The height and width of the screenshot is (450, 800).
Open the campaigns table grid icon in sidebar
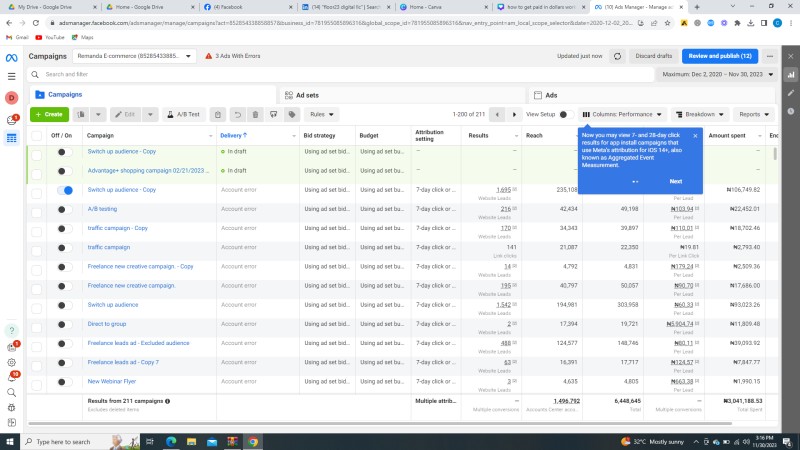click(11, 138)
